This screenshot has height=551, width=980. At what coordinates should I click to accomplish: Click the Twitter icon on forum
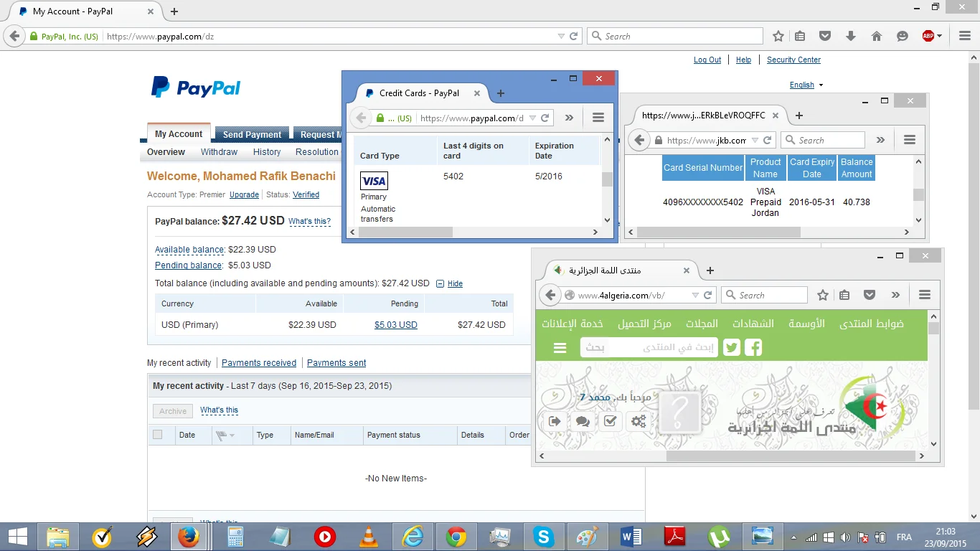pos(732,348)
